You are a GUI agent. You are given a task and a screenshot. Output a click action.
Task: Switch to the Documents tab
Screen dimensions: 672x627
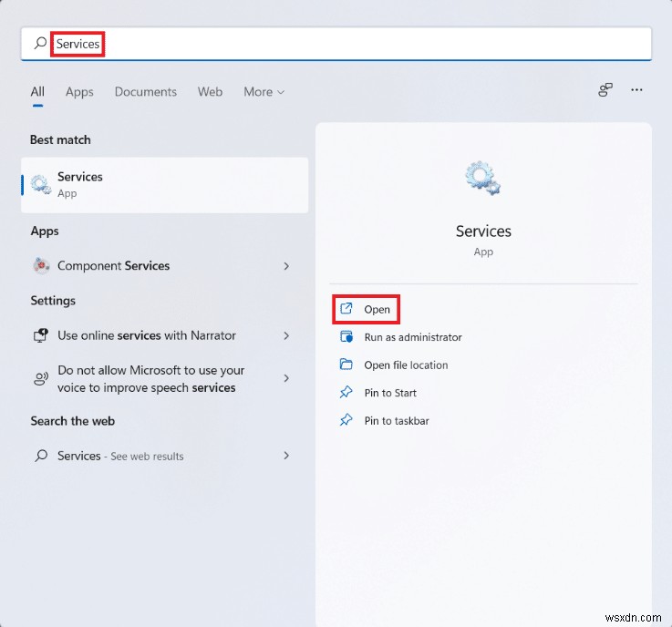(146, 92)
